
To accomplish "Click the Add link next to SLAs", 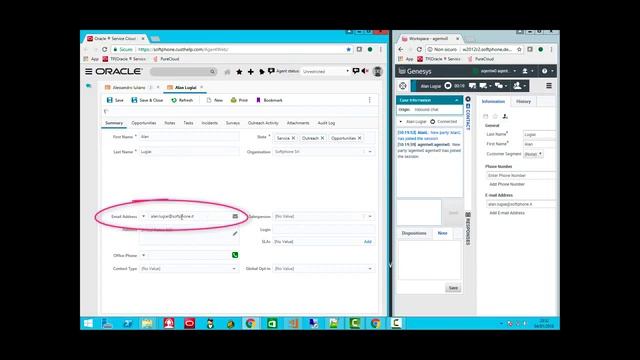I will tap(367, 242).
